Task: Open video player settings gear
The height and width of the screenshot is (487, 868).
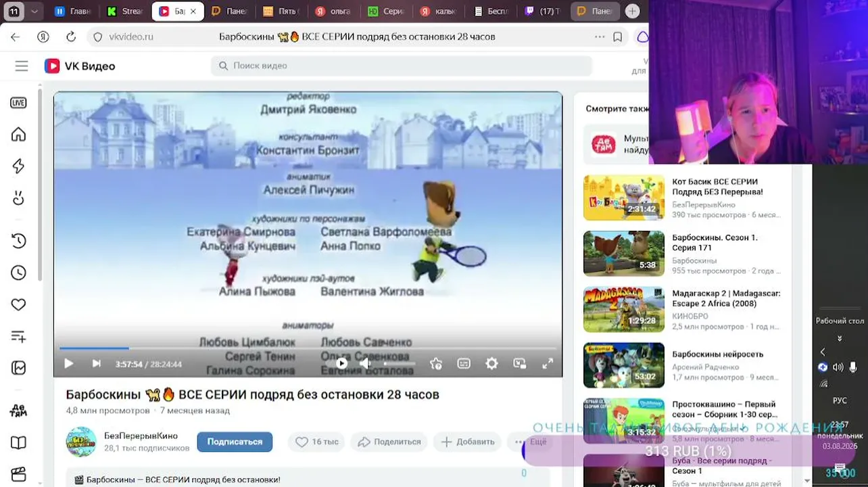Action: (x=491, y=364)
